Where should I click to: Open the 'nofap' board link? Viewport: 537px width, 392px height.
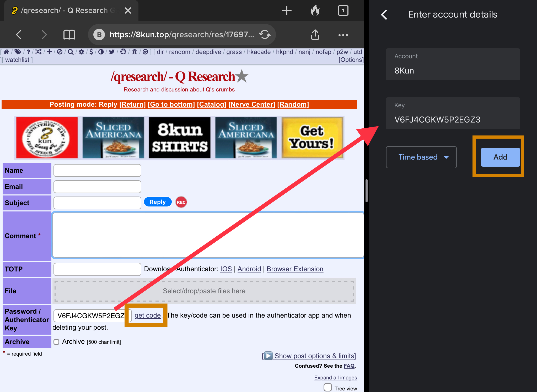(323, 52)
